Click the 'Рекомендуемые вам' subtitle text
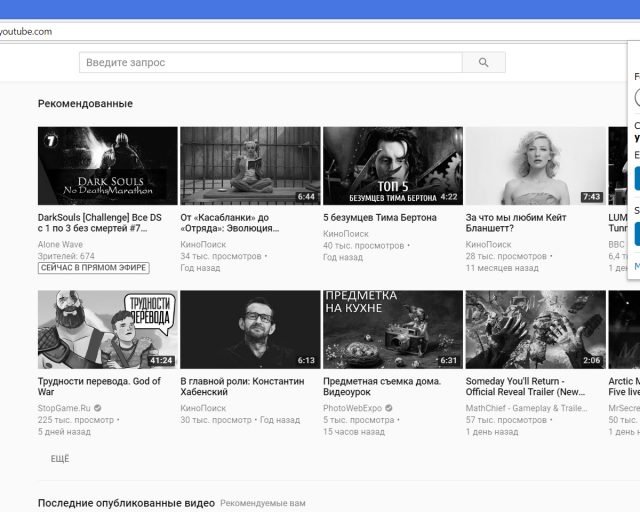The height and width of the screenshot is (512, 640). tap(263, 503)
